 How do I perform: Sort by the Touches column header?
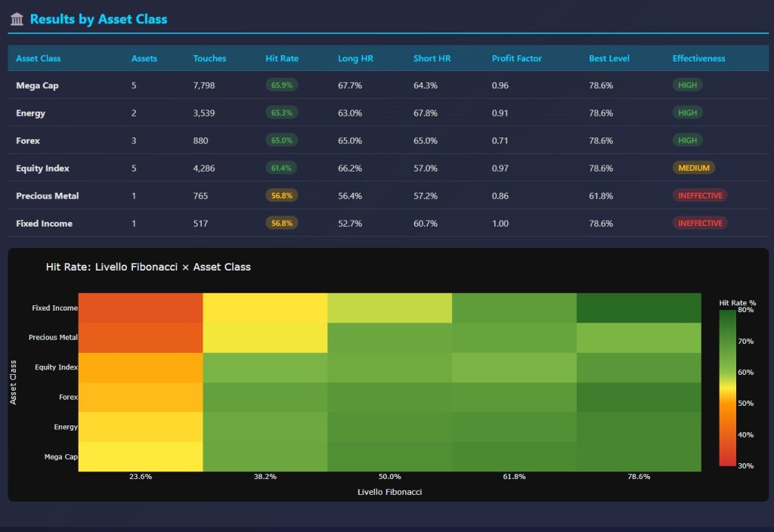(209, 58)
